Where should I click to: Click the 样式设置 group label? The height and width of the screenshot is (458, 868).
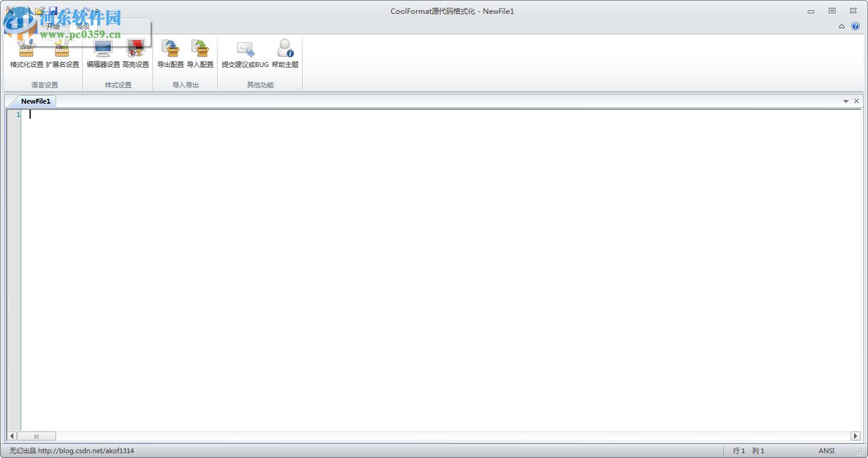pos(118,85)
